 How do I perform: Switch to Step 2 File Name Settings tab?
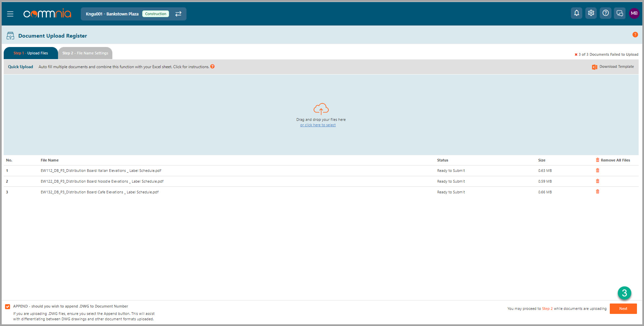click(x=85, y=53)
